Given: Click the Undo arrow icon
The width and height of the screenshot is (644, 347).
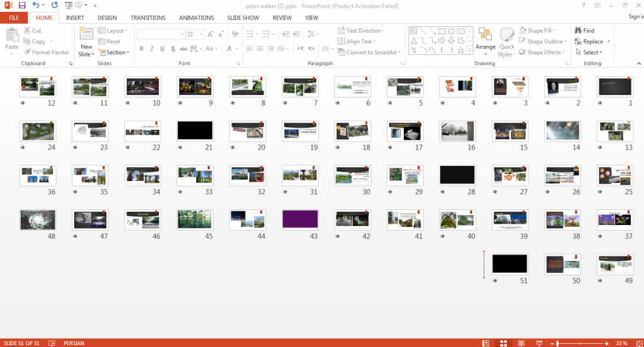Looking at the screenshot, I should 36,5.
